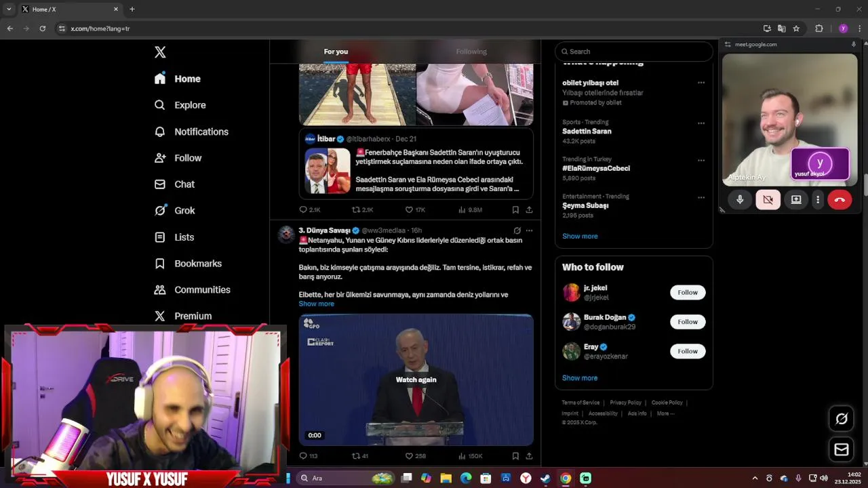The height and width of the screenshot is (488, 868).
Task: Open Chrome Extensions puzzle icon
Action: pos(819,28)
